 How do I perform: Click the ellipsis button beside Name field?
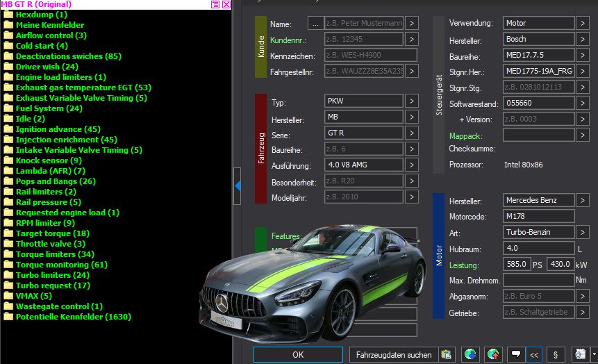click(x=315, y=24)
